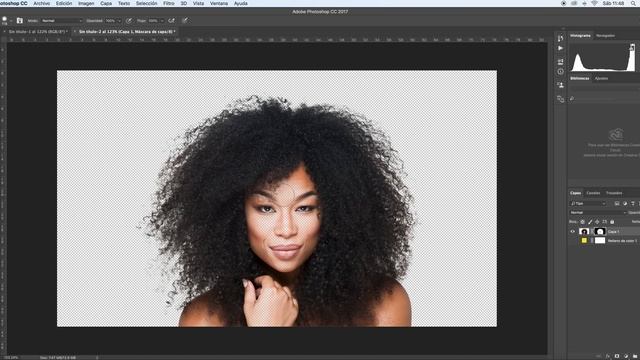The height and width of the screenshot is (360, 640).
Task: Switch to the Trazados tab
Action: click(x=614, y=193)
